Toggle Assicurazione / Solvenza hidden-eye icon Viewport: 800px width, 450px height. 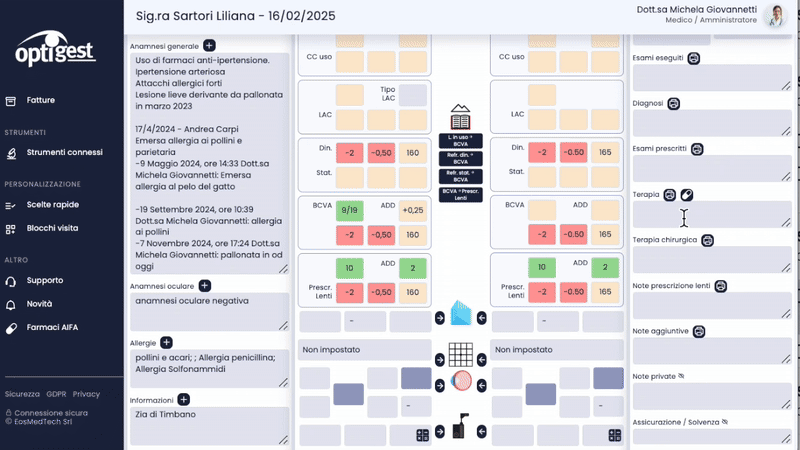click(725, 422)
